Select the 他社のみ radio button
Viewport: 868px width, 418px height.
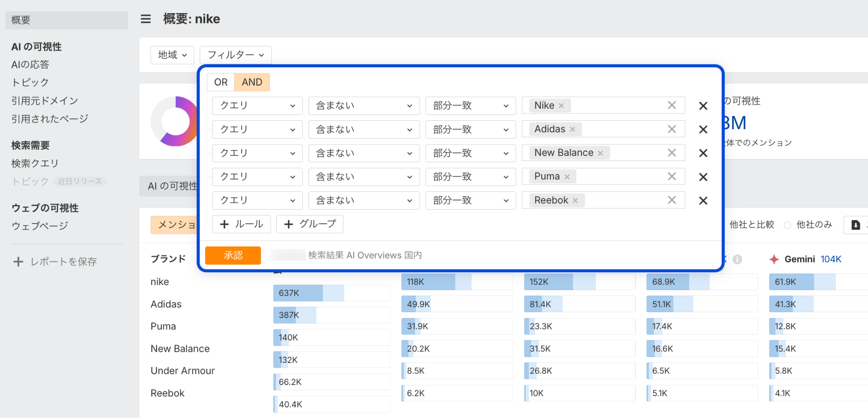[787, 225]
